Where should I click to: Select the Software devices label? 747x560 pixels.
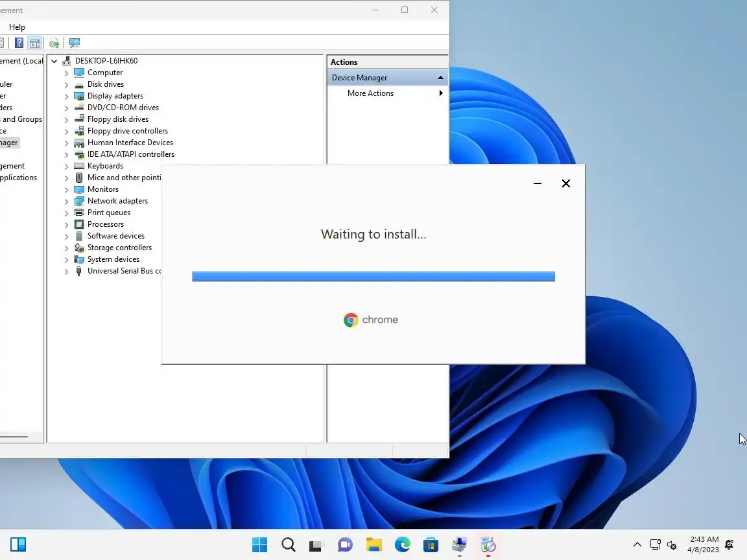(116, 236)
